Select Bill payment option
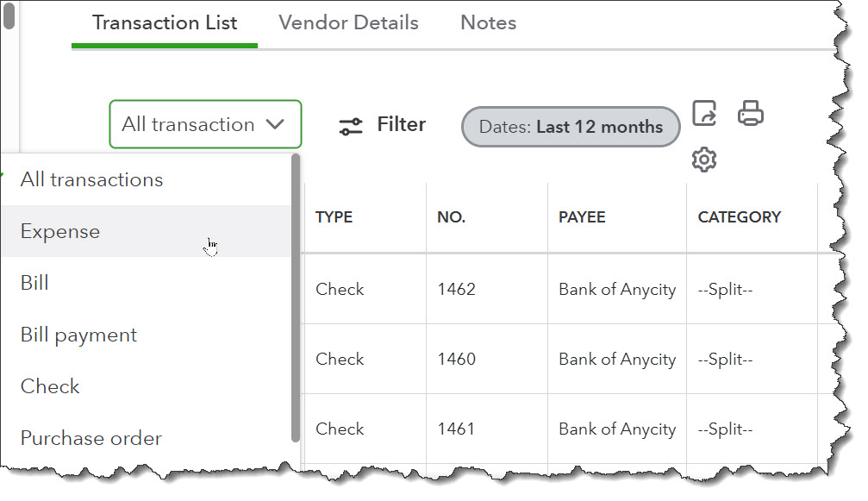Viewport: 868px width, 501px height. (78, 335)
